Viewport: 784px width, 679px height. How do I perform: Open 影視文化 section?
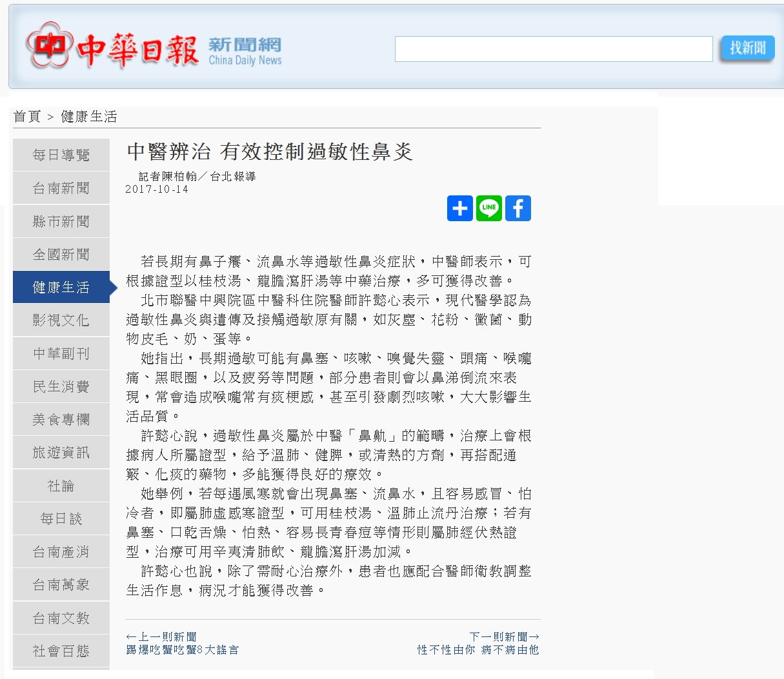coord(61,320)
